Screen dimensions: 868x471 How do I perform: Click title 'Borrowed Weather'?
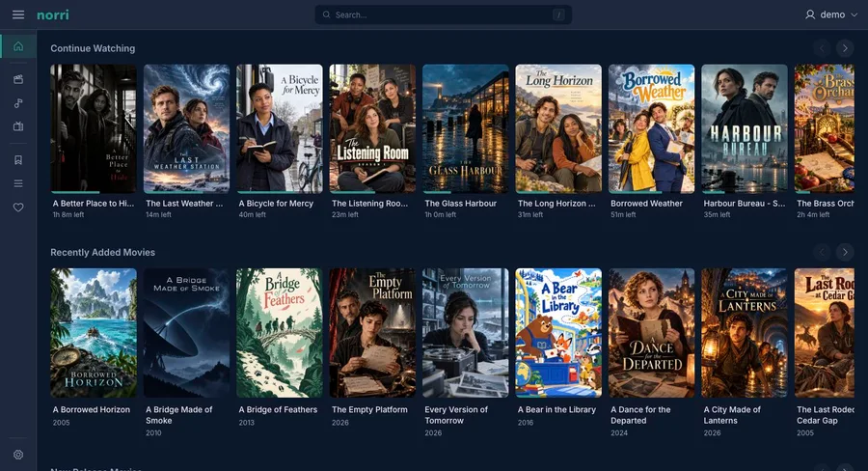click(x=646, y=204)
